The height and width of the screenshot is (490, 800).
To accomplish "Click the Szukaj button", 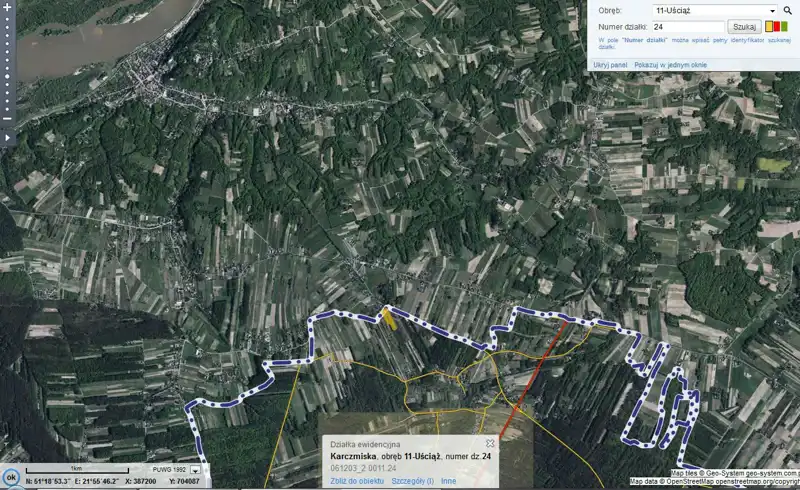I will tap(744, 27).
